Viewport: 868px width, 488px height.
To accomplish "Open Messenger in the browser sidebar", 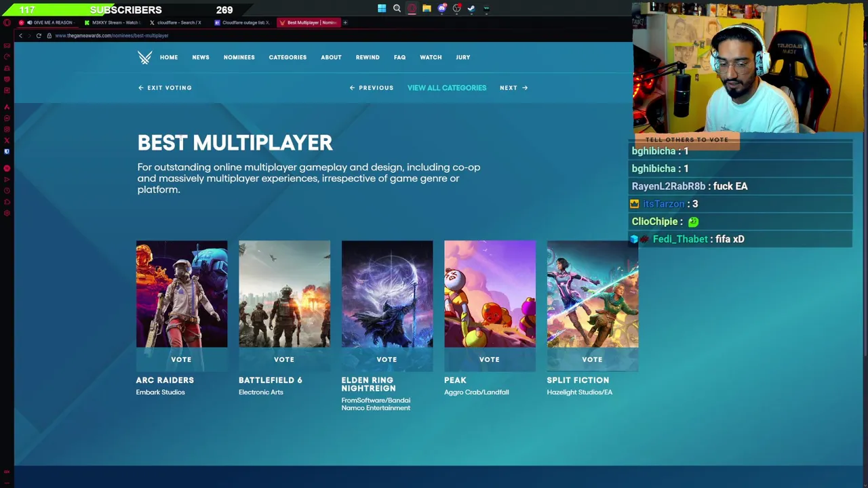I will [7, 118].
